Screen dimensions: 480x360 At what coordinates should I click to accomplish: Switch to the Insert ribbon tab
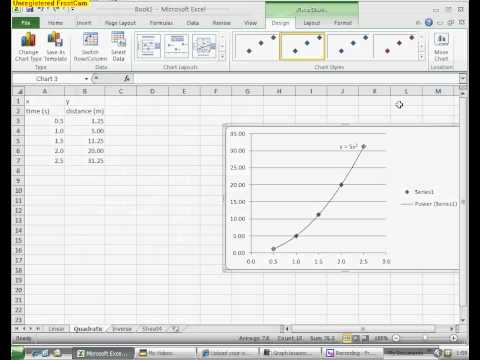(84, 23)
